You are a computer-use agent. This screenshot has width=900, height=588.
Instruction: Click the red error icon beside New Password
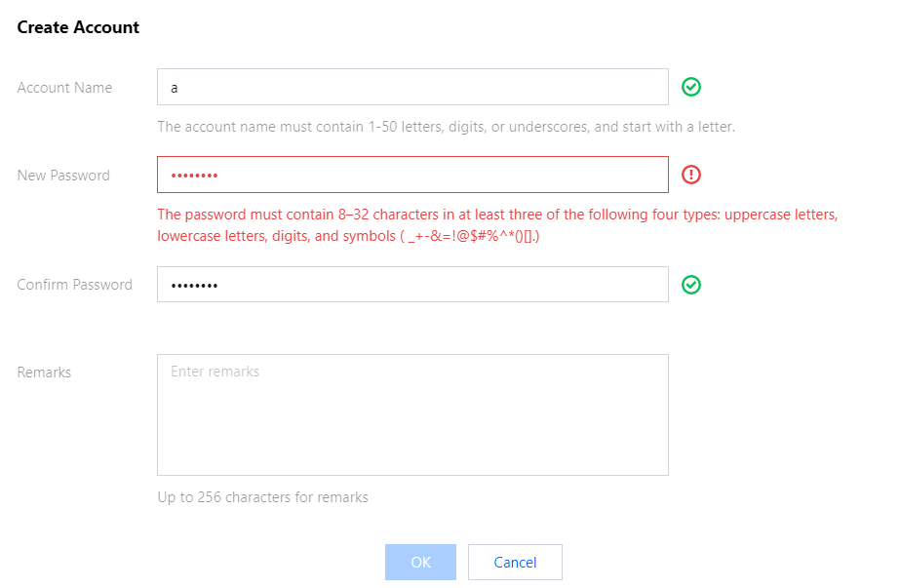(x=691, y=175)
